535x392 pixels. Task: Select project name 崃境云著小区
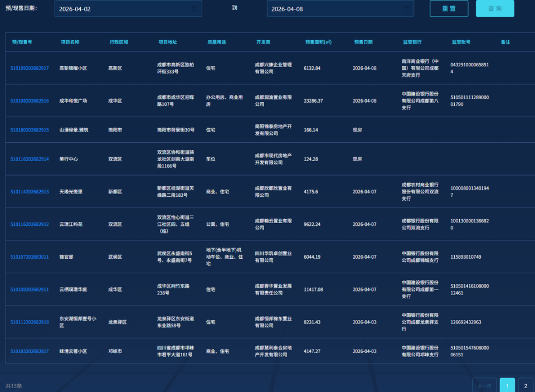coord(73,351)
